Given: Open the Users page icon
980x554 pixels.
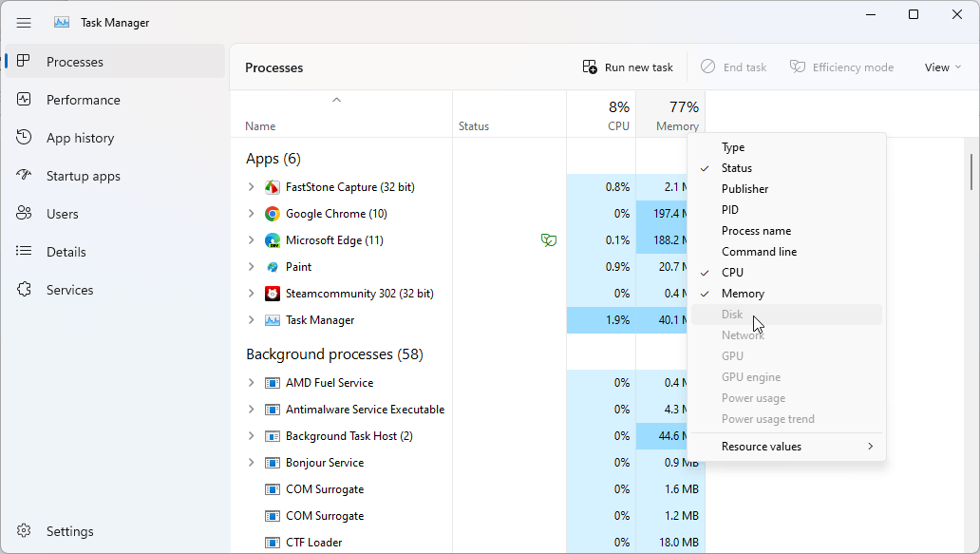Looking at the screenshot, I should (24, 214).
